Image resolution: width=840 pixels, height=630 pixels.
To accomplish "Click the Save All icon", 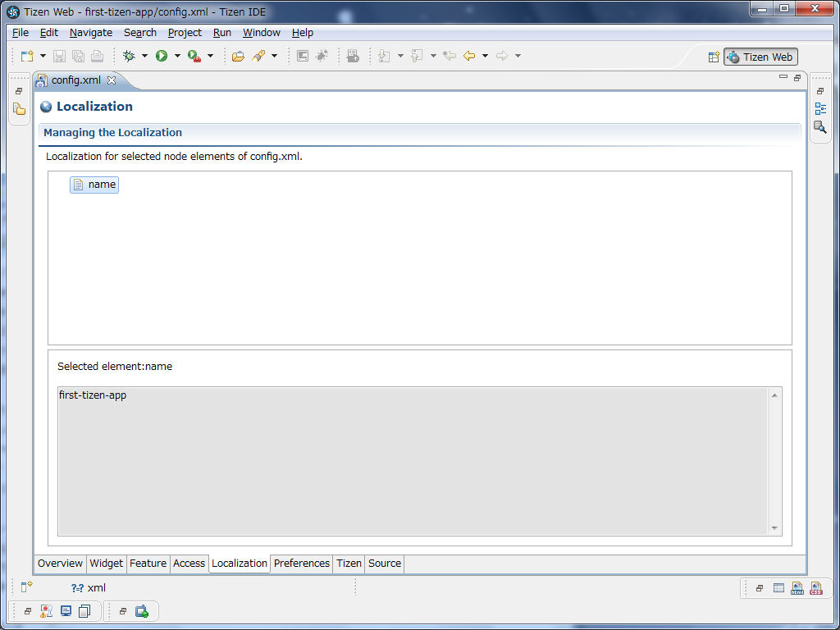I will [78, 56].
